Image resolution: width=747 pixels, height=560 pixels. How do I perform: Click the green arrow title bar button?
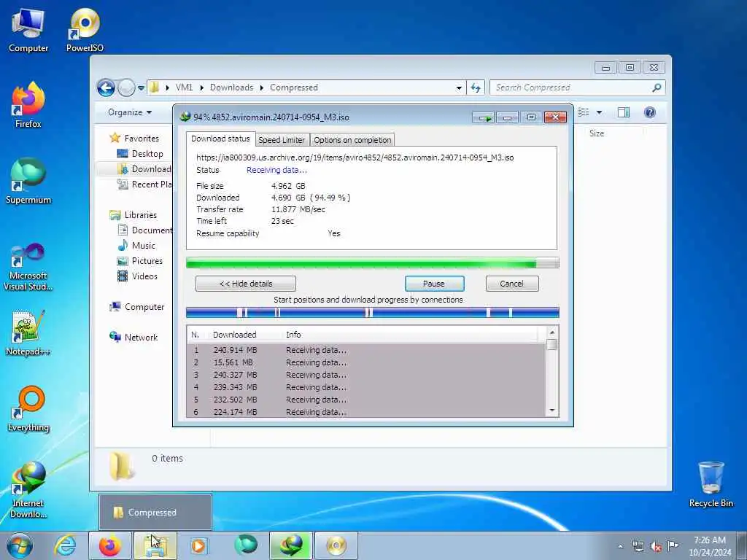click(484, 117)
